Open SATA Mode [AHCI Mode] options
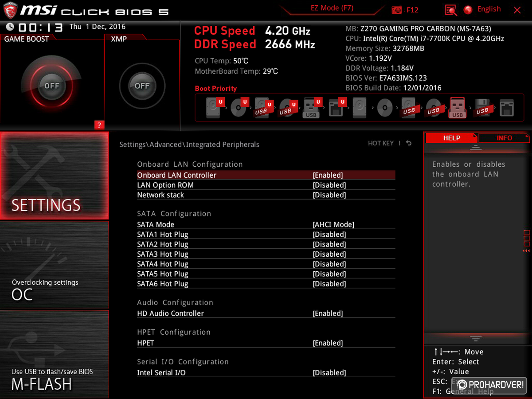The width and height of the screenshot is (532, 399). click(333, 224)
